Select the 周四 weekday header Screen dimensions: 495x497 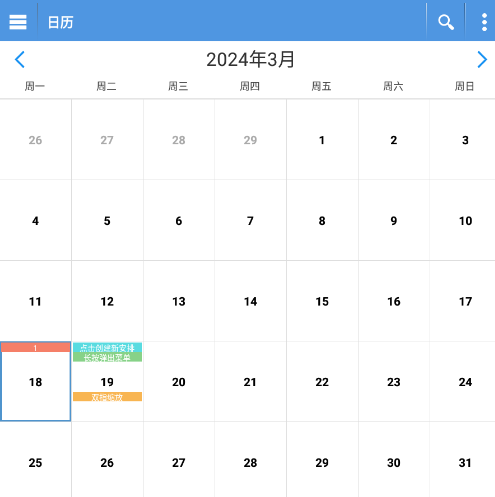250,87
